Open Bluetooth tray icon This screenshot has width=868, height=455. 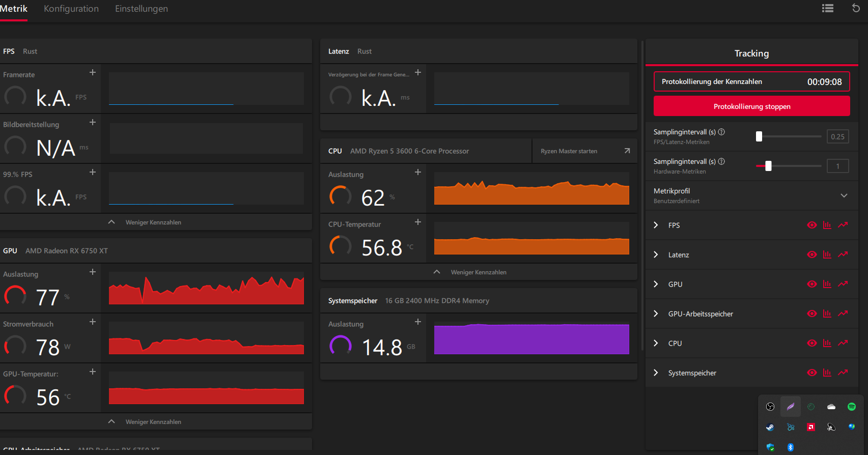791,447
